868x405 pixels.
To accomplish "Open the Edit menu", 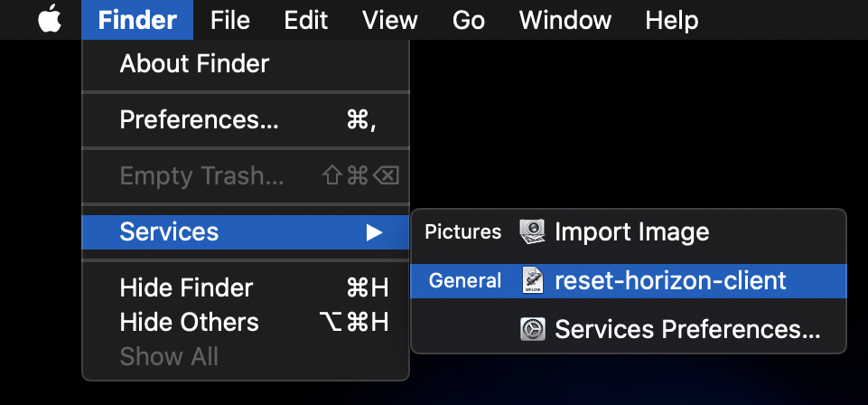I will (305, 20).
